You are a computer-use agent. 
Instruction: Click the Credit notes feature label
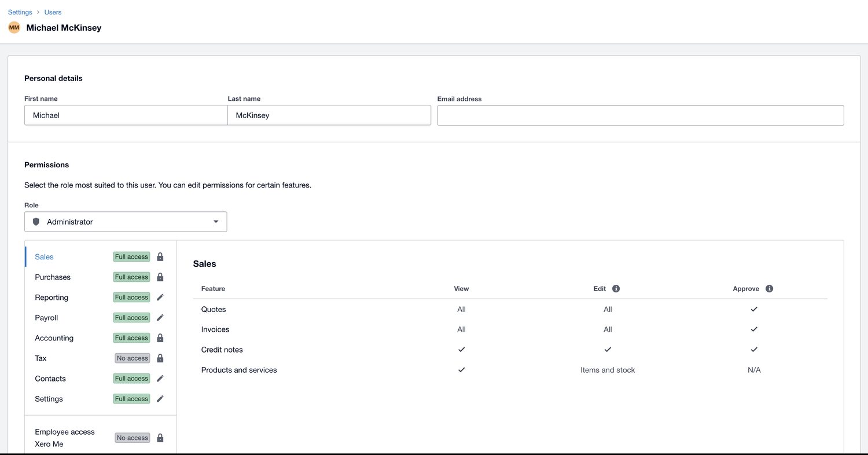click(x=222, y=350)
